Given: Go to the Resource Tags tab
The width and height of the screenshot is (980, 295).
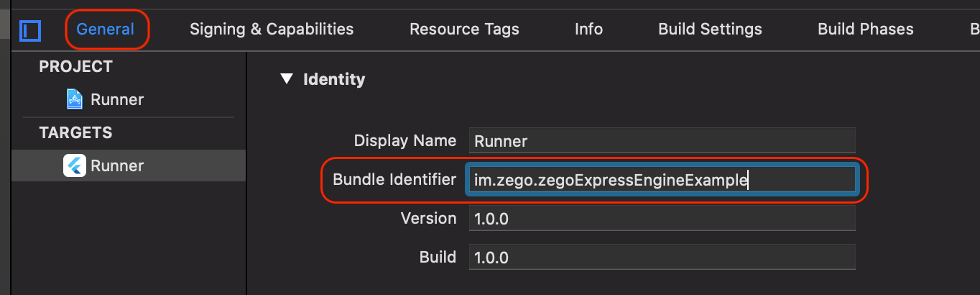Looking at the screenshot, I should (x=464, y=29).
